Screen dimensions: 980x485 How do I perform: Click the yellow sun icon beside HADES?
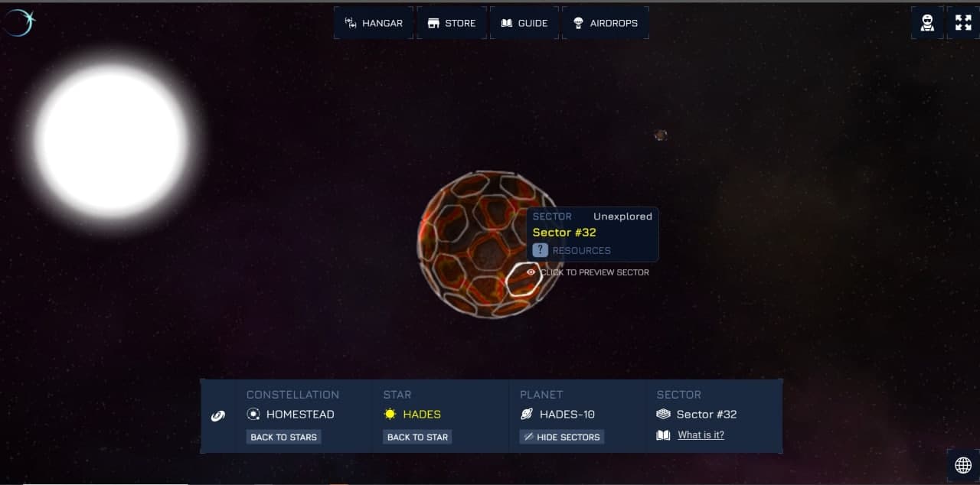click(x=390, y=414)
